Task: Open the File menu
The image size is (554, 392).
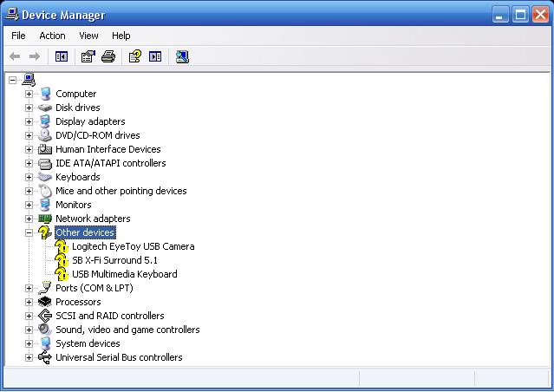Action: pyautogui.click(x=18, y=36)
